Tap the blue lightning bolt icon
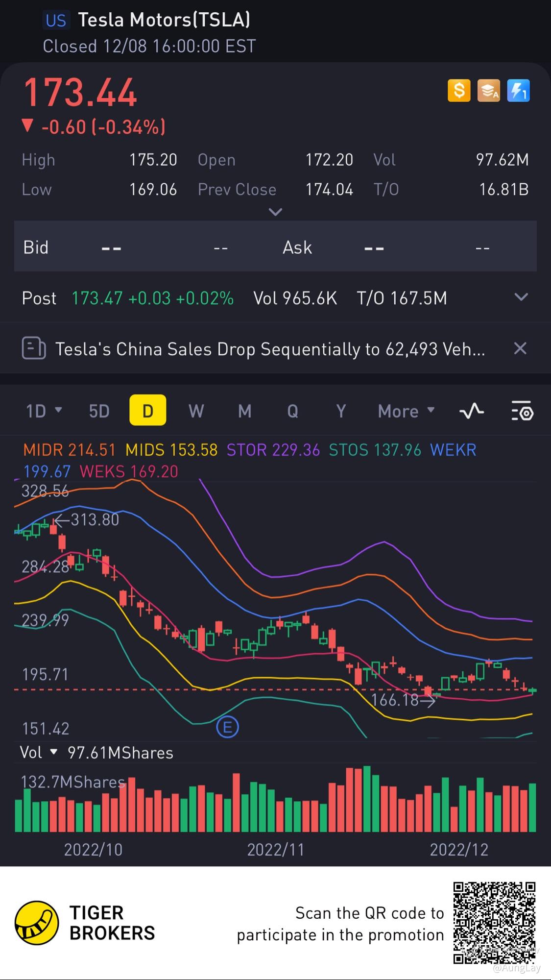The height and width of the screenshot is (980, 551). 518,91
